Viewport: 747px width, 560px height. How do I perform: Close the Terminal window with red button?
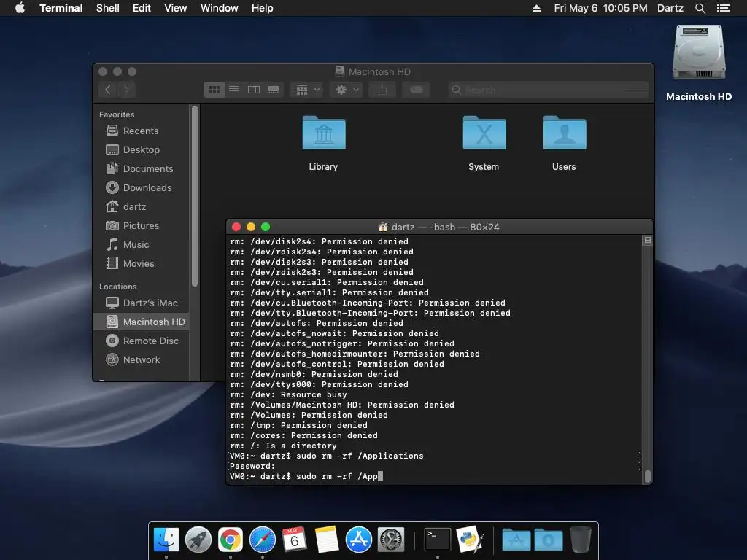(236, 227)
